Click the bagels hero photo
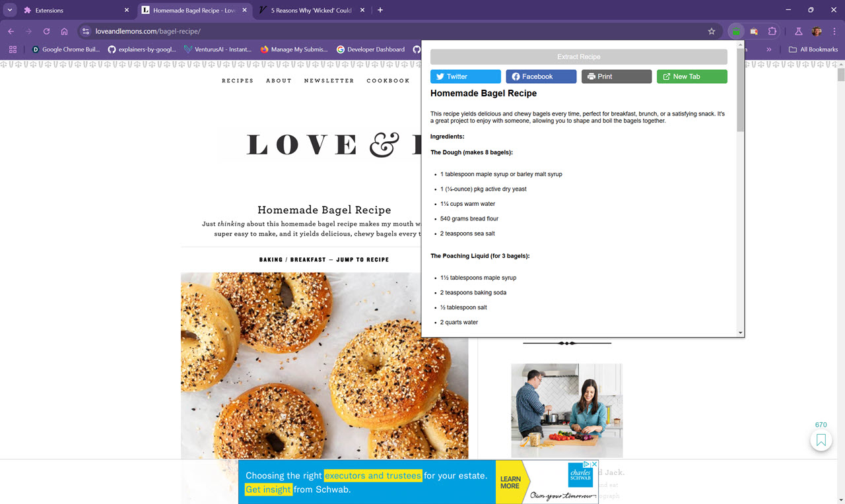 (x=324, y=366)
